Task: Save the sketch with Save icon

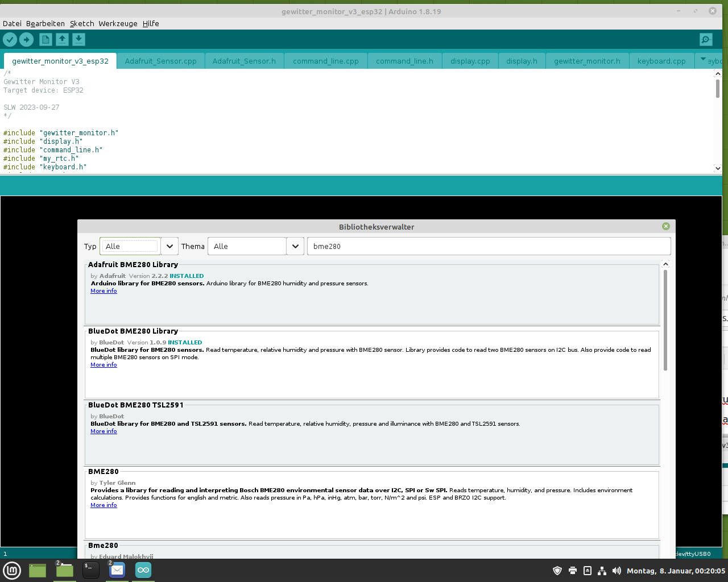Action: (78, 39)
